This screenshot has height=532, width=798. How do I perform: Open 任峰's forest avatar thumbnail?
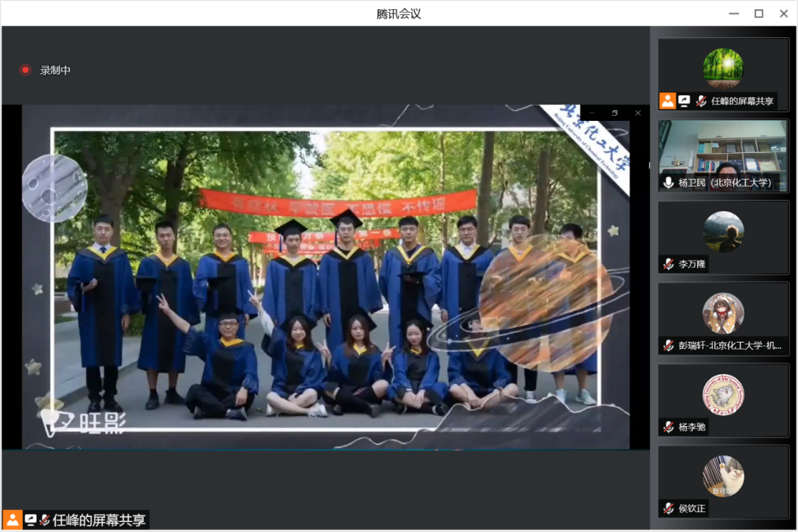click(723, 69)
